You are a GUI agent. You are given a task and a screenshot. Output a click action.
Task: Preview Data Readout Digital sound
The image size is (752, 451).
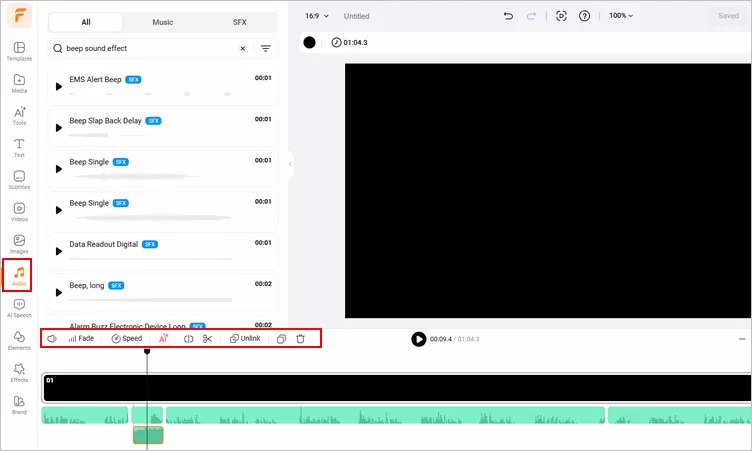coord(59,251)
